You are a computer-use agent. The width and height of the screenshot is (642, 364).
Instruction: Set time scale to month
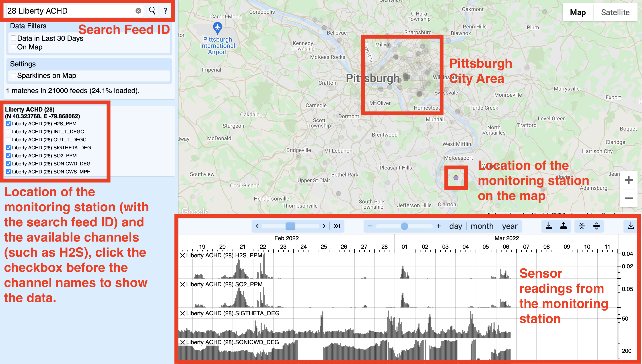(482, 226)
